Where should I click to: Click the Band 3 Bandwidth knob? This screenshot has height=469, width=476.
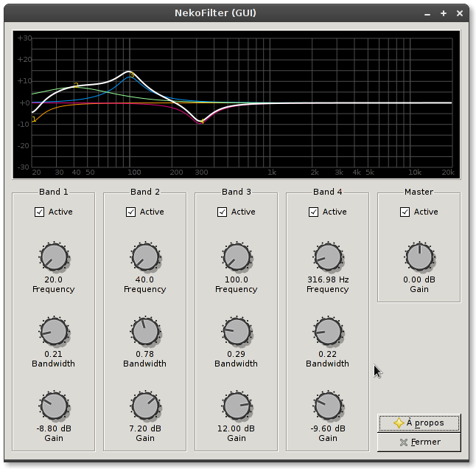[236, 332]
